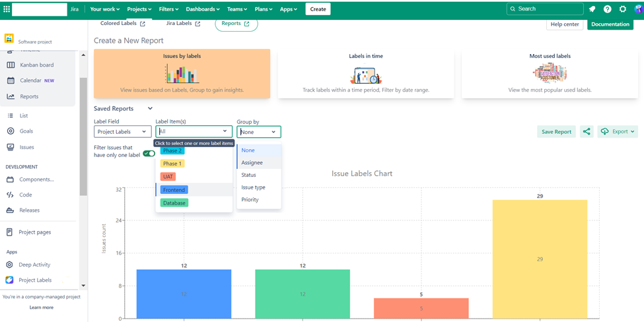The height and width of the screenshot is (322, 644).
Task: Click the Releases ship icon
Action: coord(11,210)
